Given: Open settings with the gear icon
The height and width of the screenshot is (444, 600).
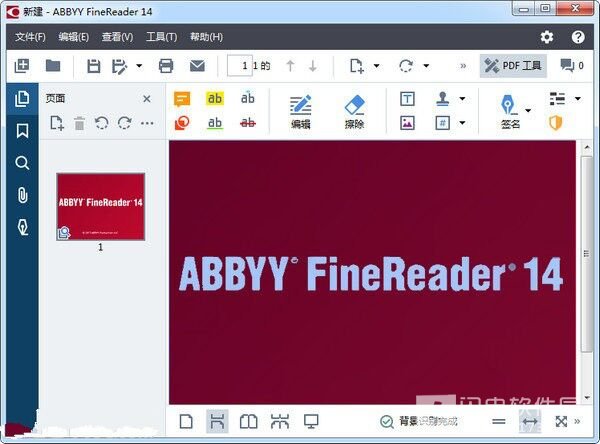Looking at the screenshot, I should click(547, 37).
